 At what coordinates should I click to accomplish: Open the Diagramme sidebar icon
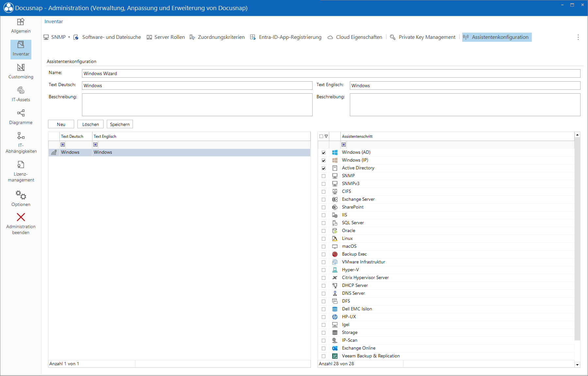[21, 113]
